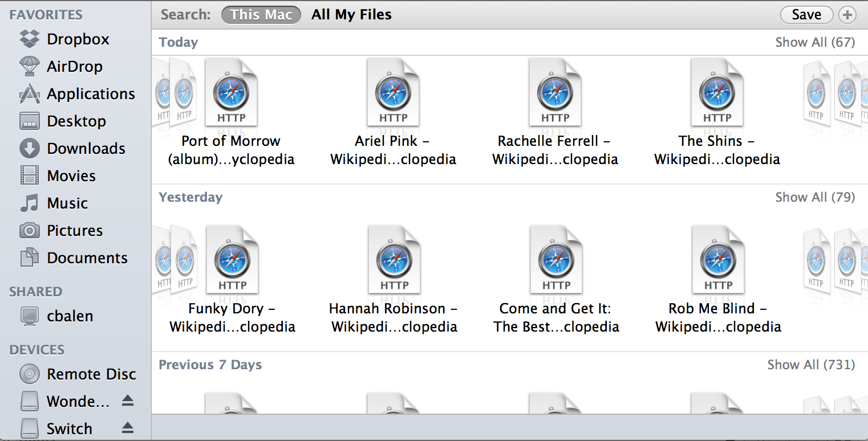Select Rob Me Blind HTTP file icon
This screenshot has height=441, width=868.
pyautogui.click(x=718, y=260)
